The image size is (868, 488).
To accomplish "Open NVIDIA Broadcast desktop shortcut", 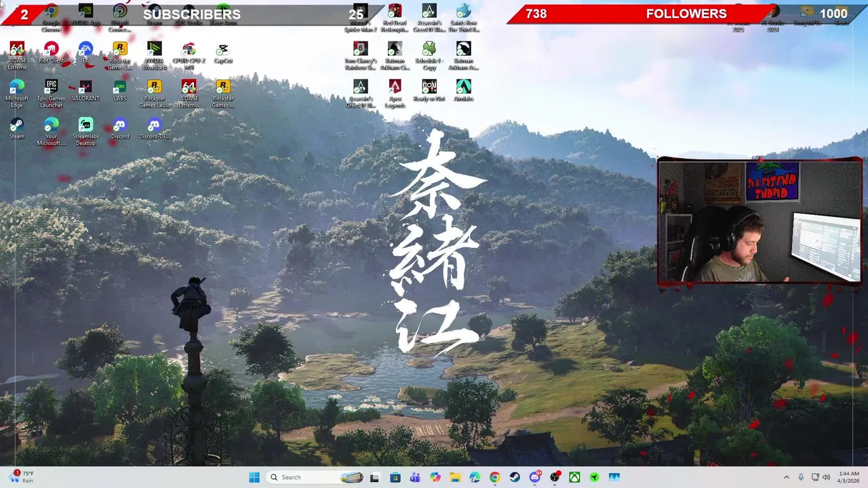I will (155, 56).
